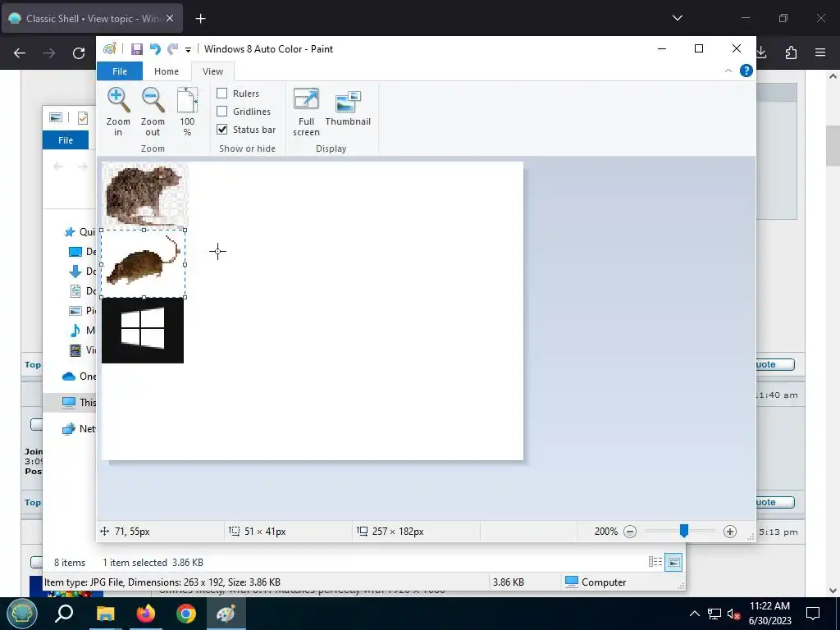Redo action in Paint title bar
The image size is (840, 630).
click(x=172, y=48)
